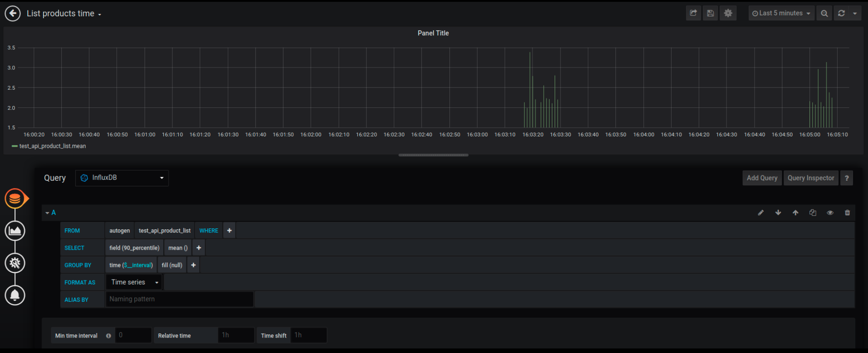868x353 pixels.
Task: Click the Add Query button
Action: click(762, 178)
